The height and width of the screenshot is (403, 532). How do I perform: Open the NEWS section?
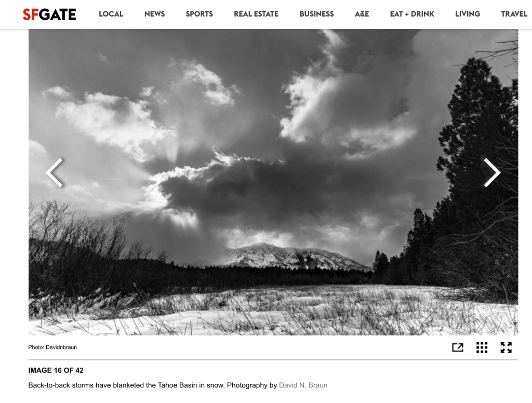click(x=154, y=14)
